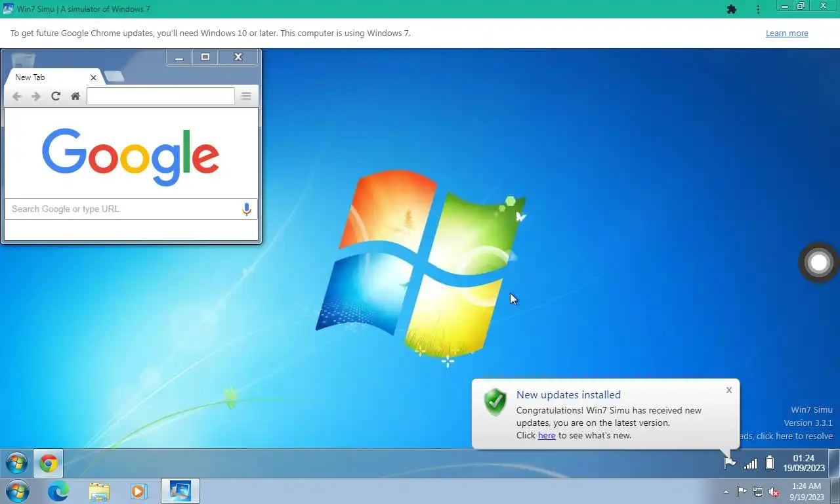The width and height of the screenshot is (840, 504).
Task: Open the host Windows Start button
Action: (x=16, y=491)
